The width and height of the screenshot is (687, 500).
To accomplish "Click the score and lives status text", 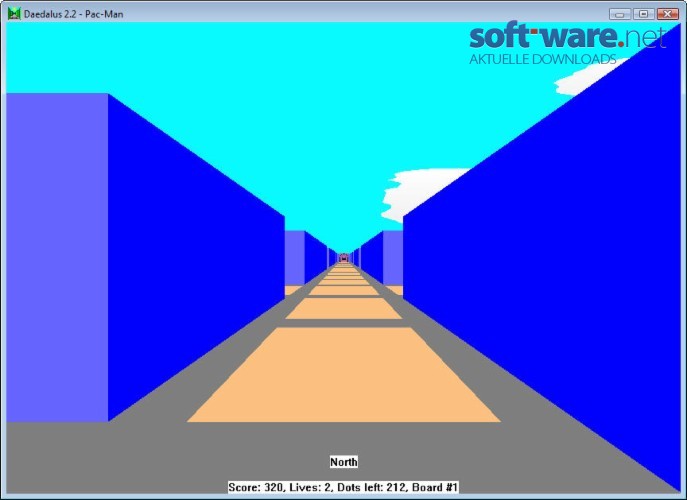I will coord(343,487).
